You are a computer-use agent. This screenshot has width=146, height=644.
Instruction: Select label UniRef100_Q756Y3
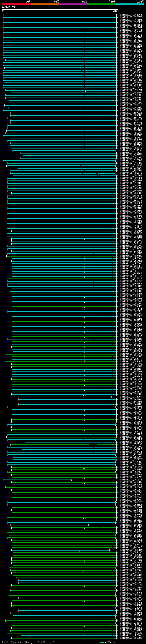[131, 623]
